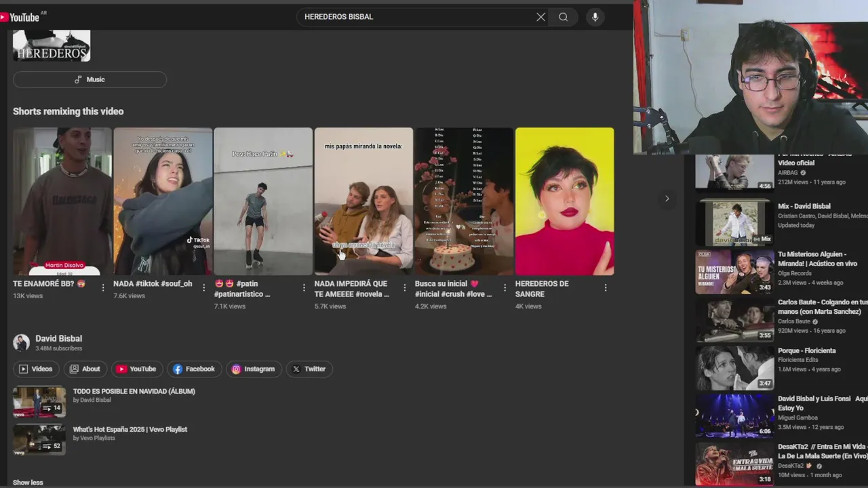868x488 pixels.
Task: Clear the search box with the X icon
Action: (x=540, y=17)
